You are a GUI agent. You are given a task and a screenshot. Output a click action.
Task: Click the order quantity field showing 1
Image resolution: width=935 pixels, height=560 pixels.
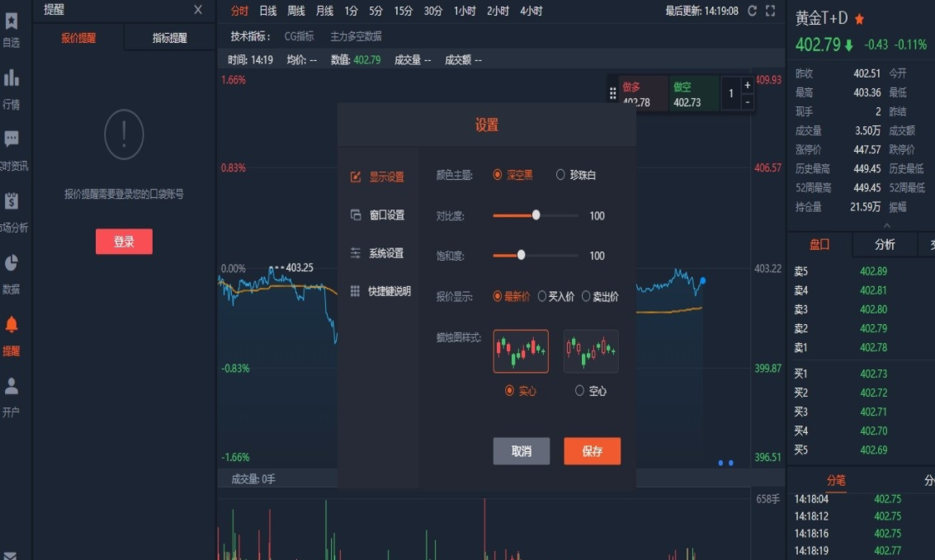pos(731,93)
